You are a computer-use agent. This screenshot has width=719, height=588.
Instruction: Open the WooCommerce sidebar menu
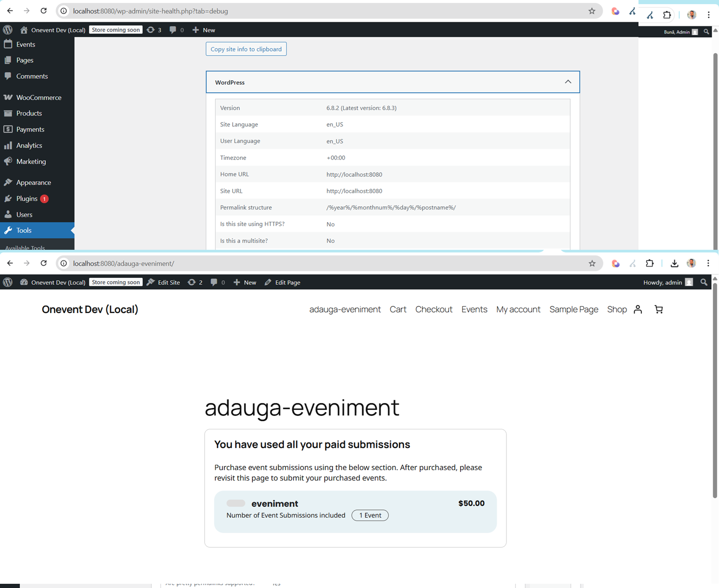(38, 97)
